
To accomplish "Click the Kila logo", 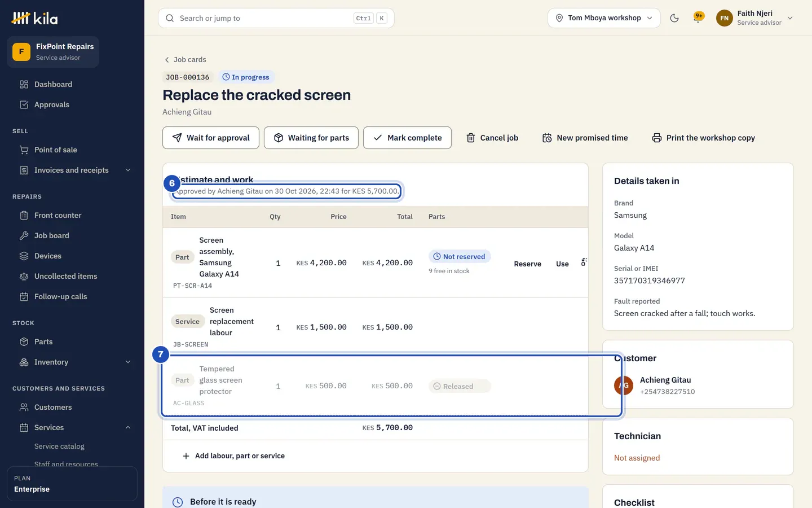I will tap(34, 18).
